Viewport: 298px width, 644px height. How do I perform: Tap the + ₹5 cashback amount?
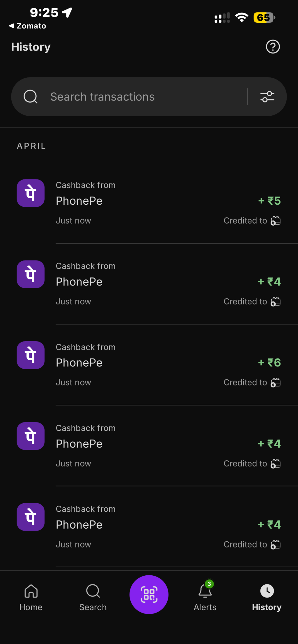point(269,201)
